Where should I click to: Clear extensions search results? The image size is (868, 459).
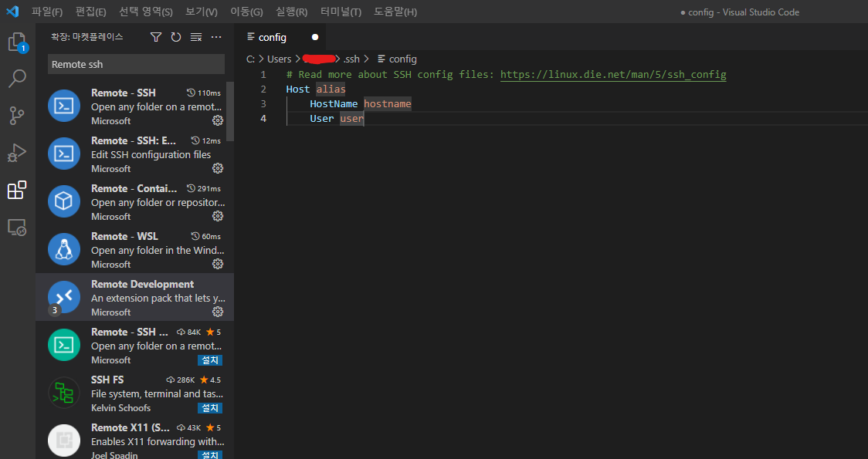tap(196, 37)
